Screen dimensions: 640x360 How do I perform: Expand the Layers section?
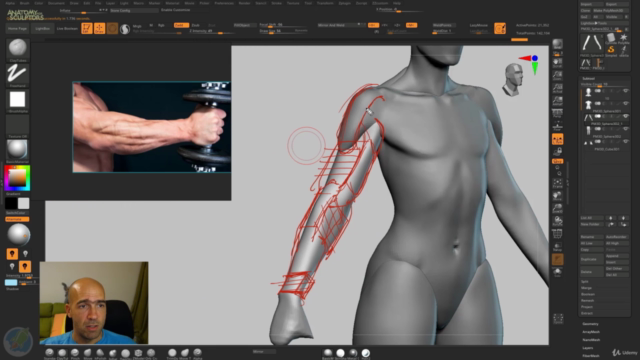point(588,348)
